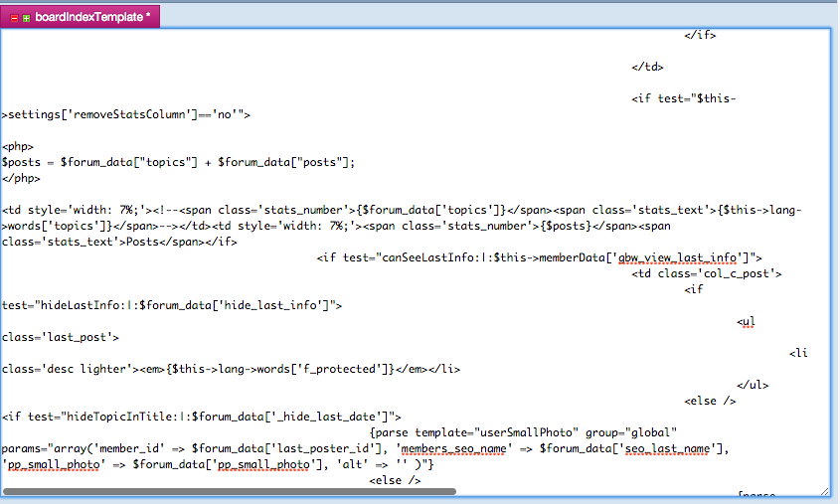The image size is (840, 504).
Task: Select the boardIndexTemplate tab
Action: pyautogui.click(x=81, y=17)
